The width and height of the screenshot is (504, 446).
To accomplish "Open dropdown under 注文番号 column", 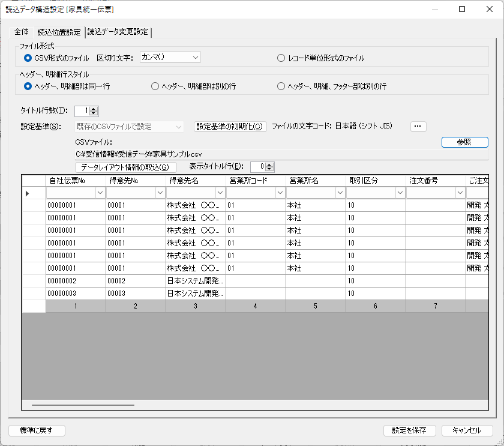I will click(x=460, y=193).
